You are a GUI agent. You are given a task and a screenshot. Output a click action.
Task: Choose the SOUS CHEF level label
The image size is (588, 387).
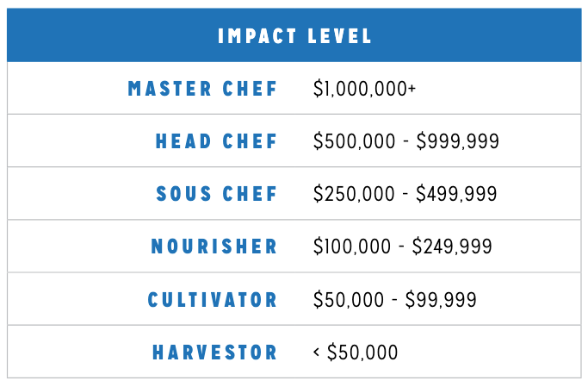217,194
